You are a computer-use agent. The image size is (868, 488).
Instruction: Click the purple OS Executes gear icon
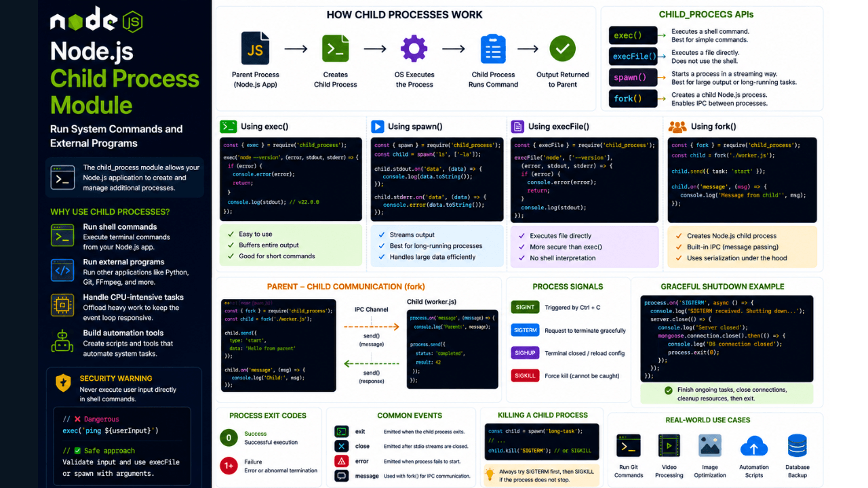click(x=414, y=49)
